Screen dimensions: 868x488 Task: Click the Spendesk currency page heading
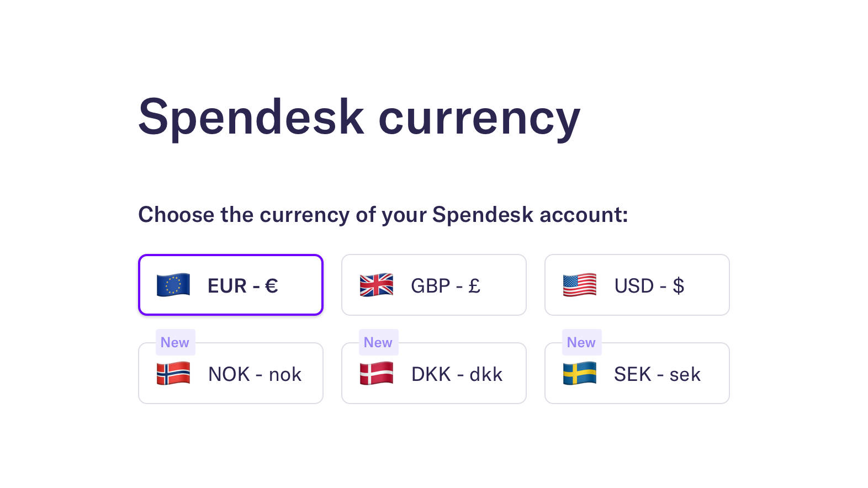(359, 117)
